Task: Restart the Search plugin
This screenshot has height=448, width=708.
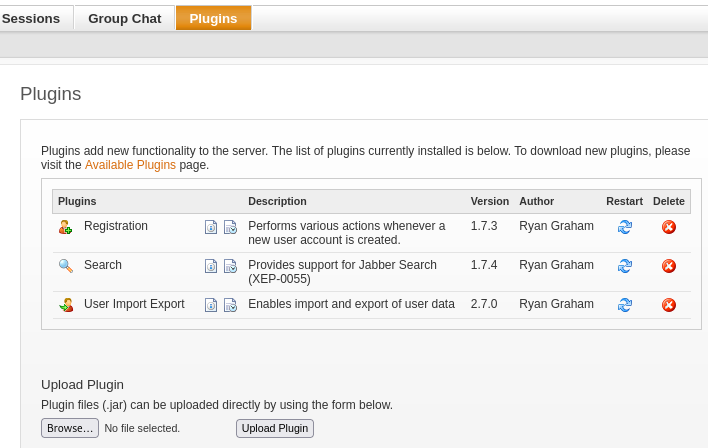Action: click(x=625, y=266)
